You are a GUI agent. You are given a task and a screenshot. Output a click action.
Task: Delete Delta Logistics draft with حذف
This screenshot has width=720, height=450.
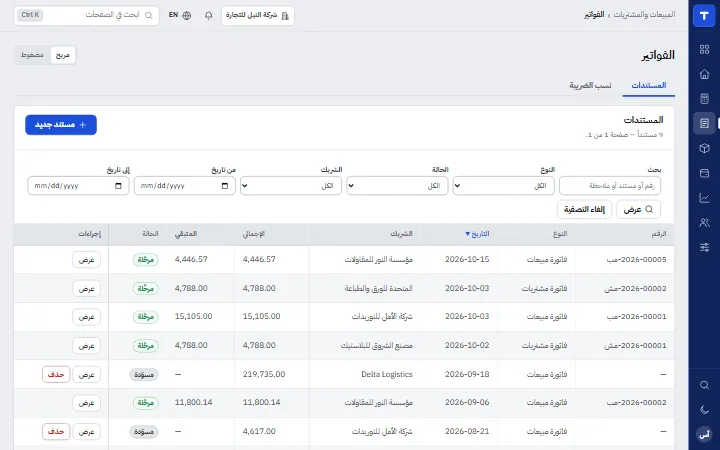(x=56, y=375)
